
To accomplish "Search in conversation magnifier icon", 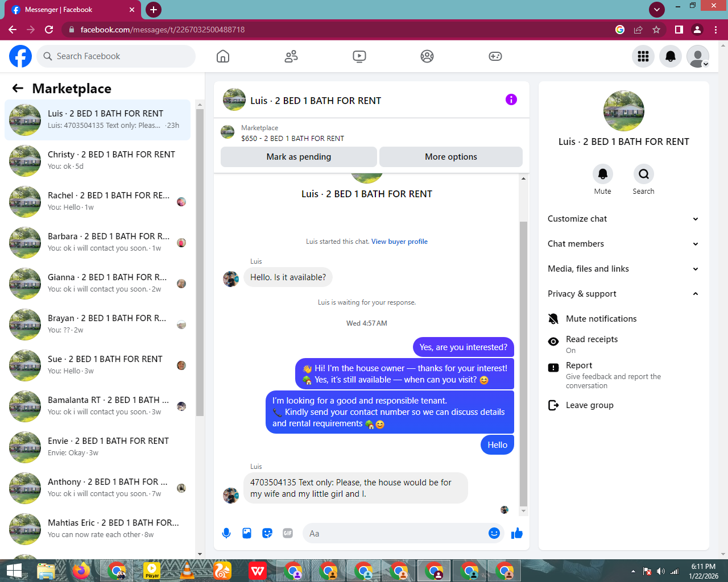I will click(x=643, y=174).
